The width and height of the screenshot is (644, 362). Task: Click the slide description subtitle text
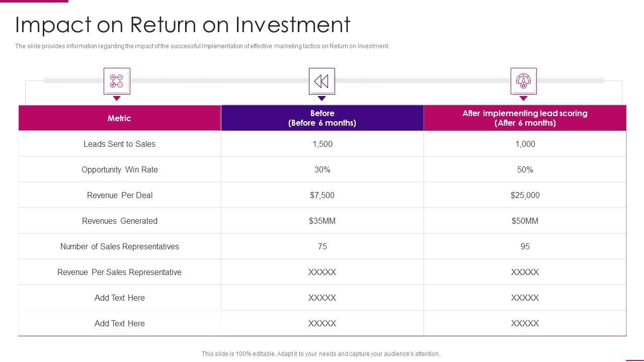tap(202, 46)
